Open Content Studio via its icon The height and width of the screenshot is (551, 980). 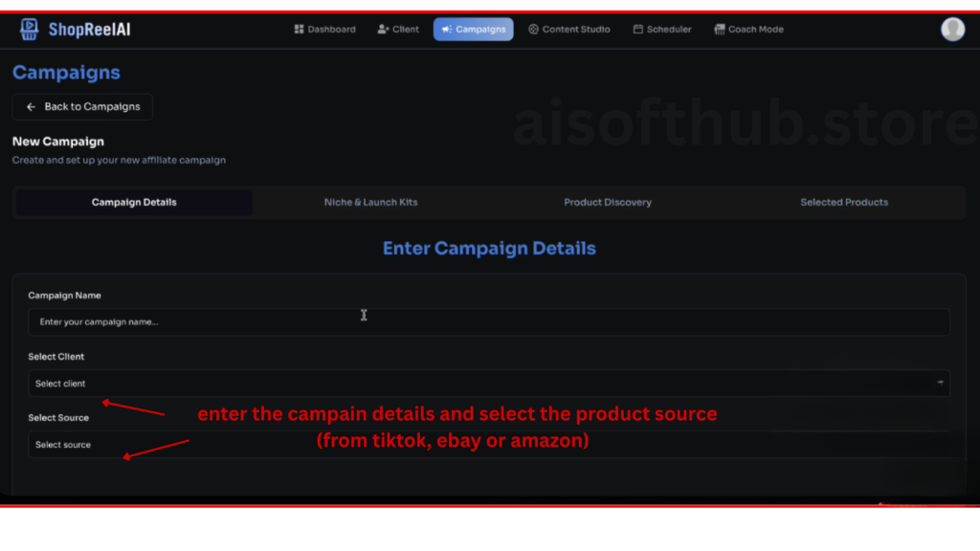click(x=533, y=30)
